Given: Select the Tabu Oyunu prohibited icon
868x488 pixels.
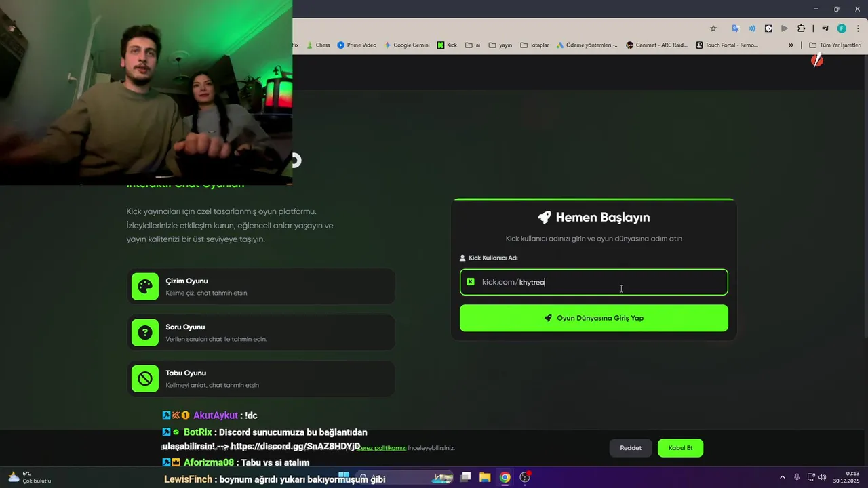Looking at the screenshot, I should coord(145,379).
